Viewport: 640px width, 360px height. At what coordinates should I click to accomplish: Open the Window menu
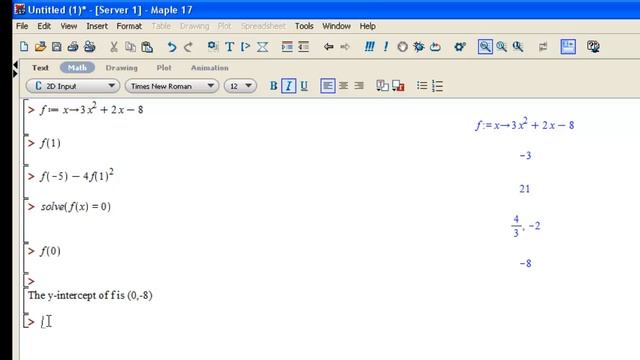336,26
